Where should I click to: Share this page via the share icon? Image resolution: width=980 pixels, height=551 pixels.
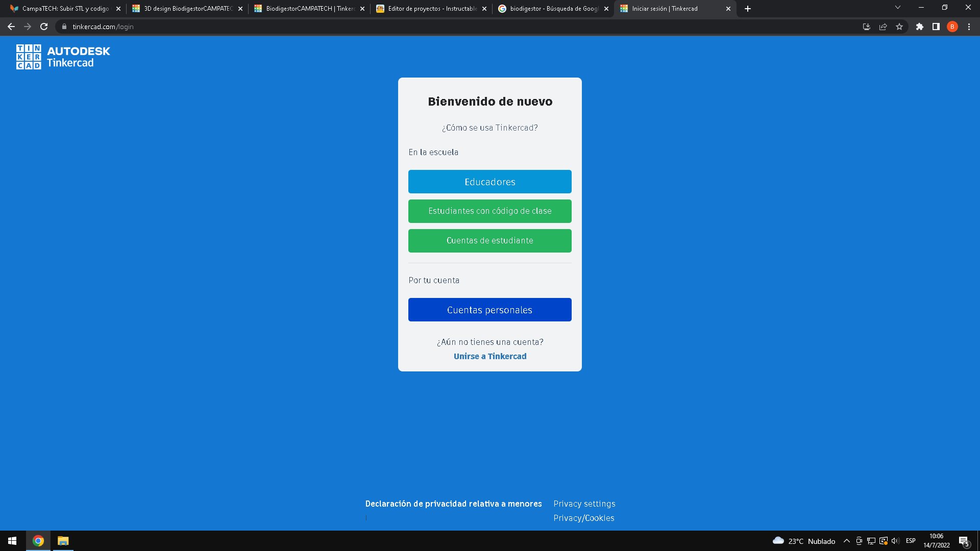click(883, 27)
